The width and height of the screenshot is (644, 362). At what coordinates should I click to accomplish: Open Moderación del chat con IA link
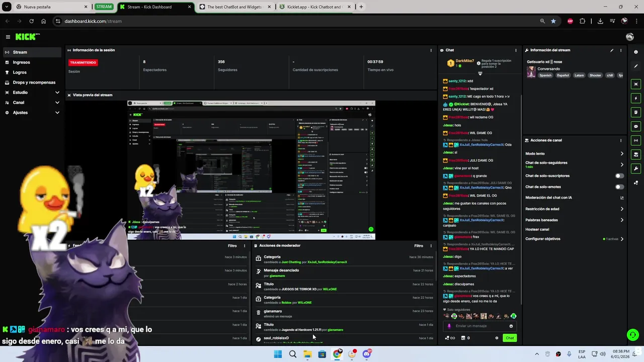[574, 198]
